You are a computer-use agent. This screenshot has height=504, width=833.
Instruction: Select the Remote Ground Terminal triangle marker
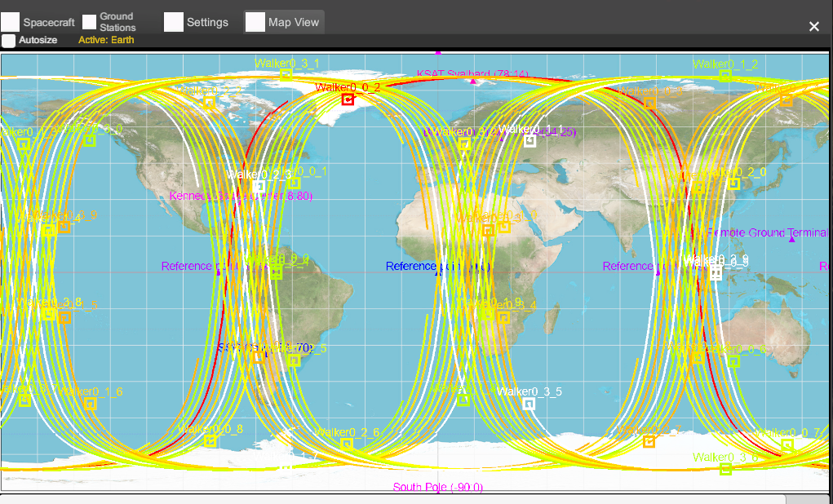coord(791,239)
